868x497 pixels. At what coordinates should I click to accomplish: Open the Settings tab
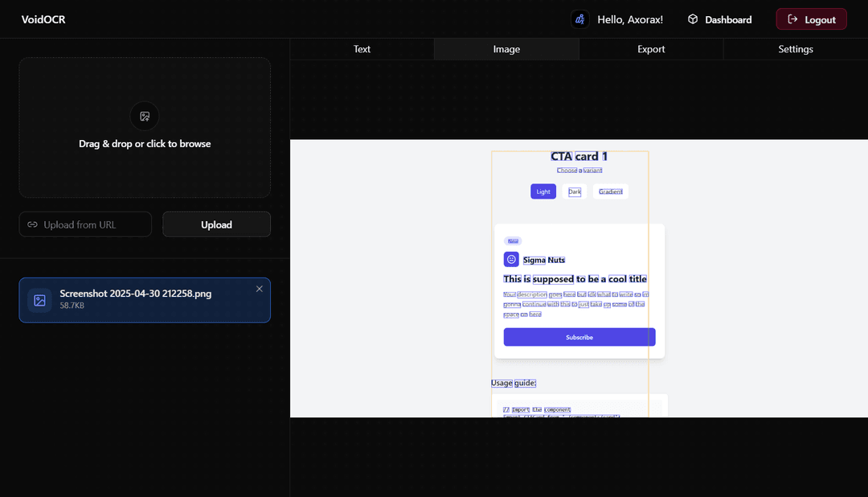(795, 49)
